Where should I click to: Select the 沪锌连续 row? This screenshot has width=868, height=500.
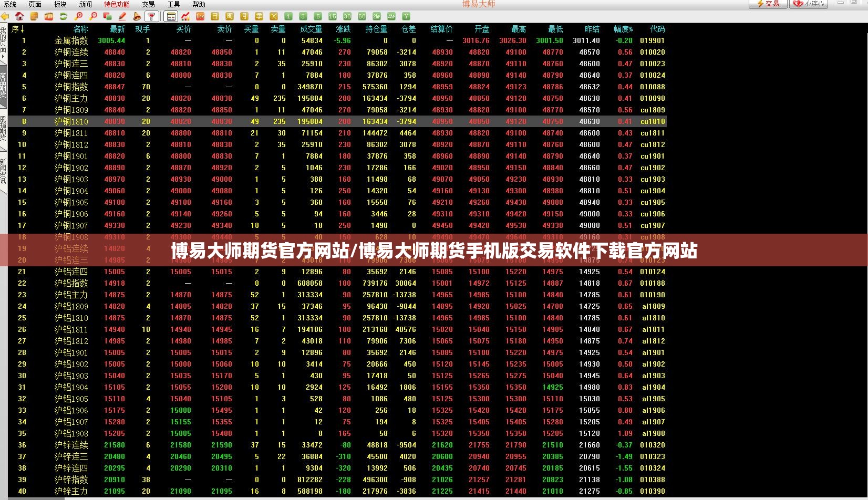pos(337,445)
